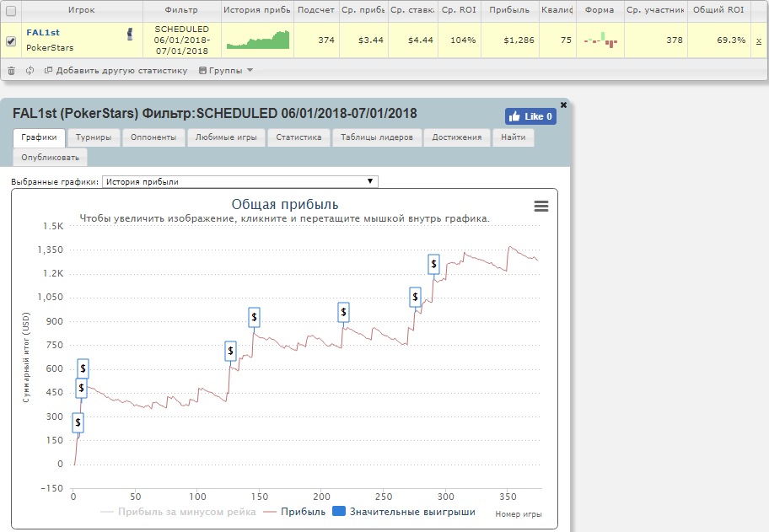Sort by the Форма column header
The image size is (769, 532).
pyautogui.click(x=600, y=10)
